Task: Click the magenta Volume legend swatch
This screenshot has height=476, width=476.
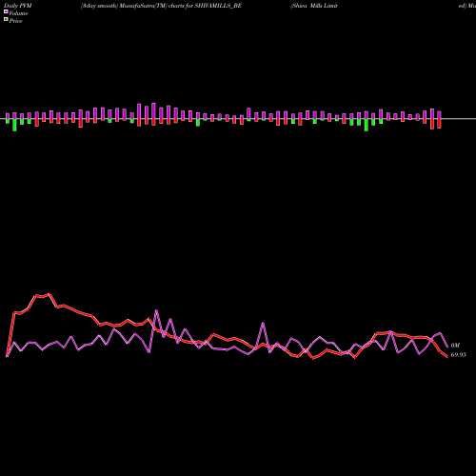Action: [6, 11]
